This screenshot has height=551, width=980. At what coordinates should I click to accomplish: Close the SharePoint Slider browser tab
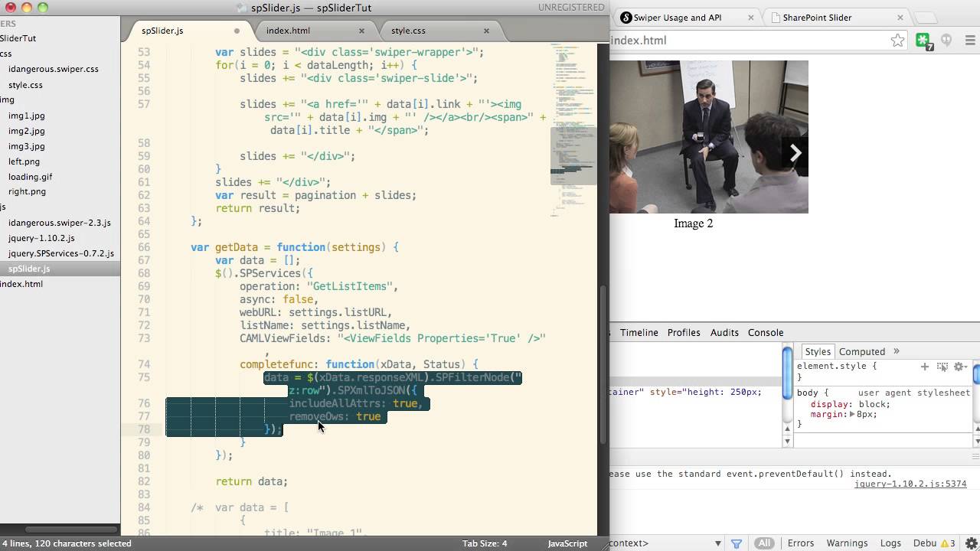(x=900, y=18)
